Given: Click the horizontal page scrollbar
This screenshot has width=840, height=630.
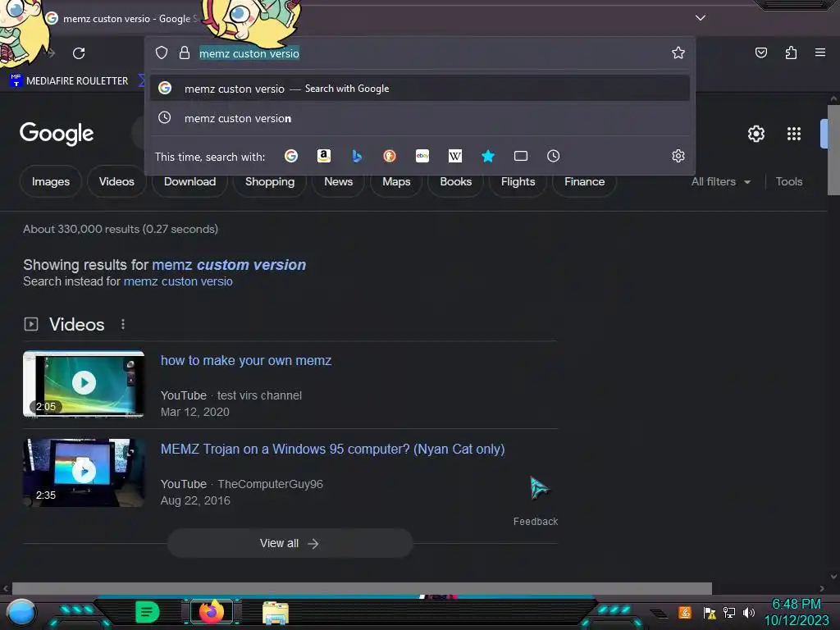Looking at the screenshot, I should 362,588.
